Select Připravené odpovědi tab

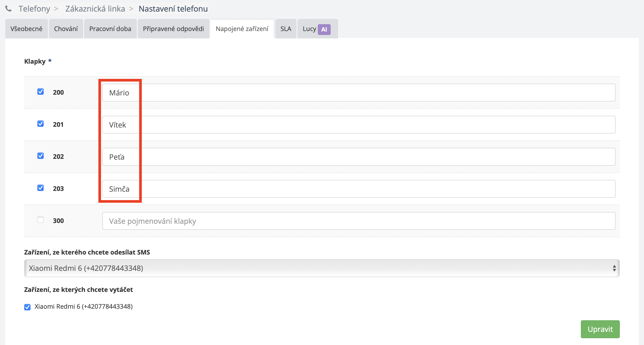point(173,29)
